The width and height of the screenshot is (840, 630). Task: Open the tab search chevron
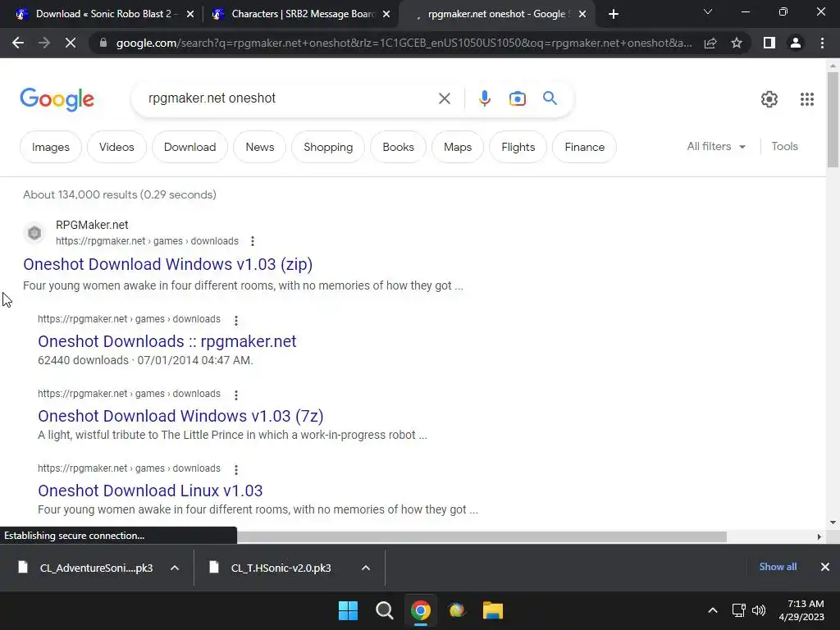708,11
